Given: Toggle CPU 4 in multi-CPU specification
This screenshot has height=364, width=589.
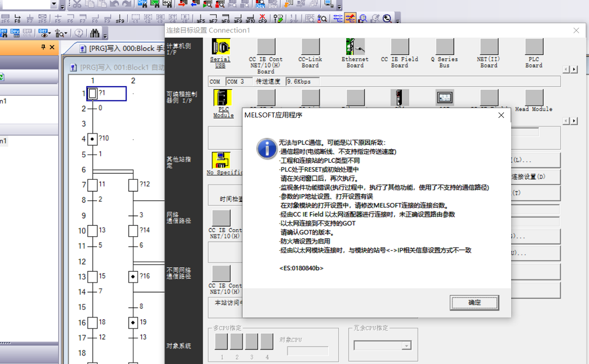Looking at the screenshot, I should click(266, 341).
